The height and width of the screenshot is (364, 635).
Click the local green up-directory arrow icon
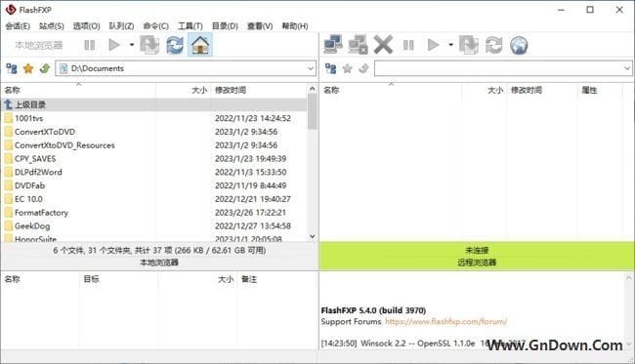pyautogui.click(x=45, y=68)
